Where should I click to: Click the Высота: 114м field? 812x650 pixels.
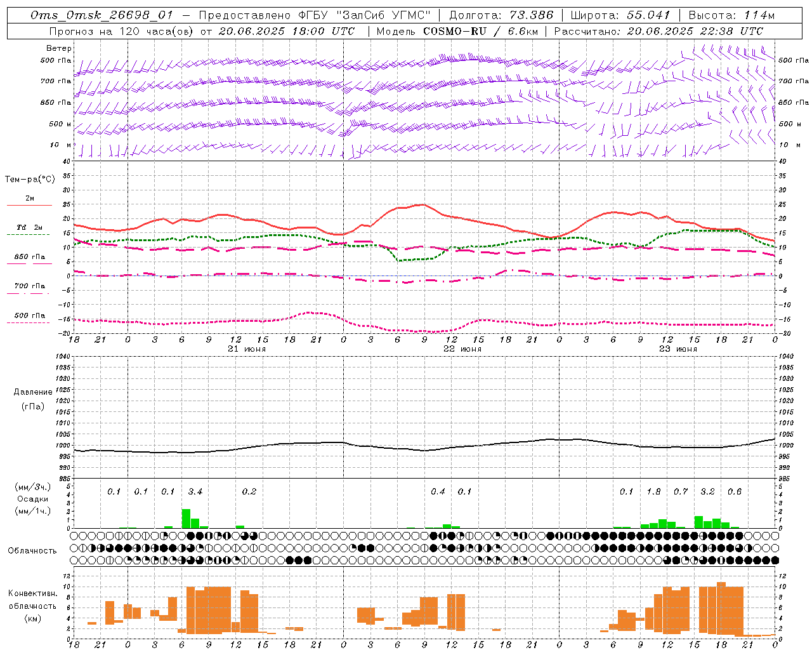[731, 15]
